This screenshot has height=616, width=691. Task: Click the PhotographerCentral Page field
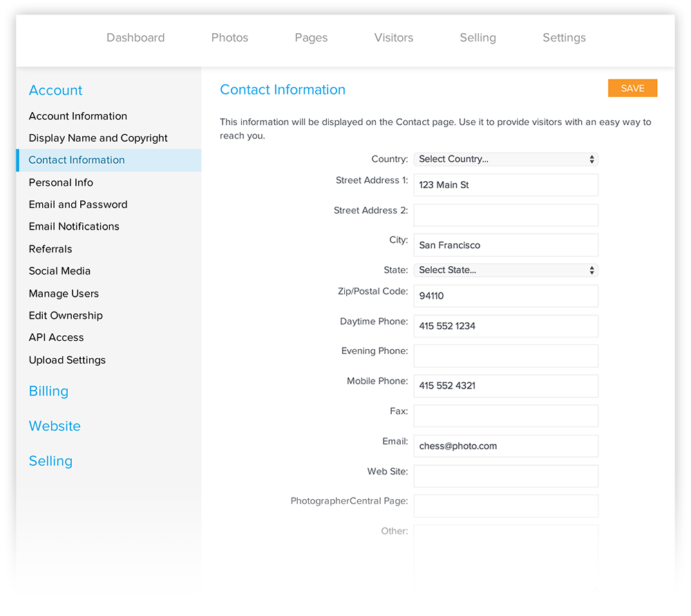[506, 506]
